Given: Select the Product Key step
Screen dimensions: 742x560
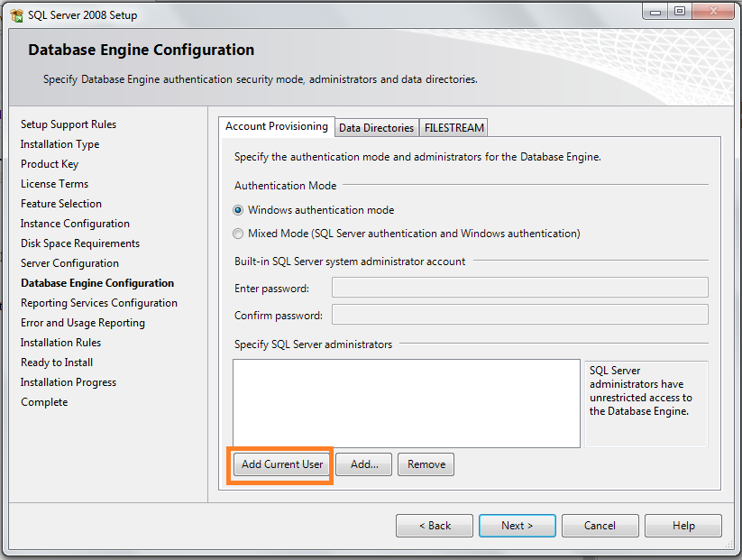Looking at the screenshot, I should [50, 164].
